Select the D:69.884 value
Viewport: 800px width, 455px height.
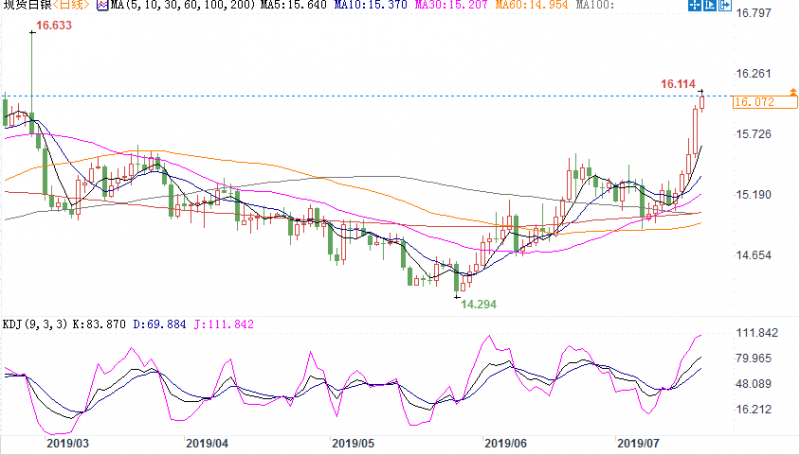click(159, 324)
